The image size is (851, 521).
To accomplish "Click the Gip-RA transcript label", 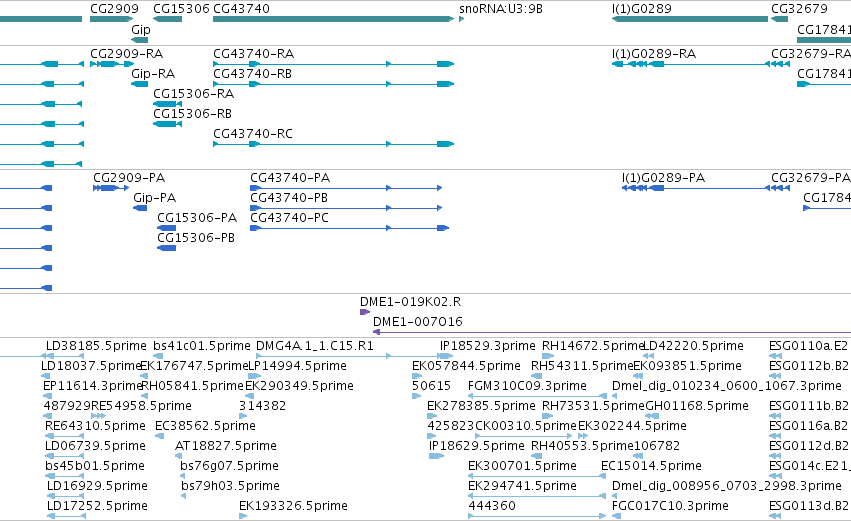I will 153,74.
